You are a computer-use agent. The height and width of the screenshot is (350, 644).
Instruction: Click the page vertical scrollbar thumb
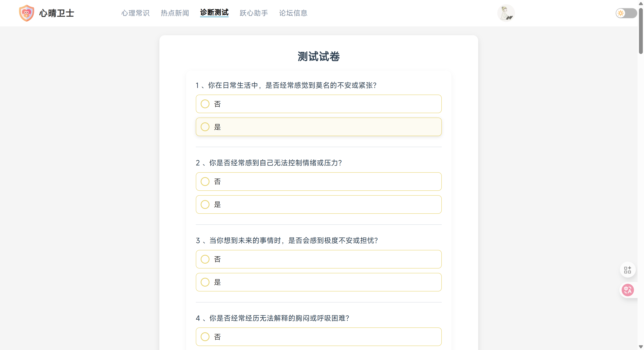click(x=641, y=30)
